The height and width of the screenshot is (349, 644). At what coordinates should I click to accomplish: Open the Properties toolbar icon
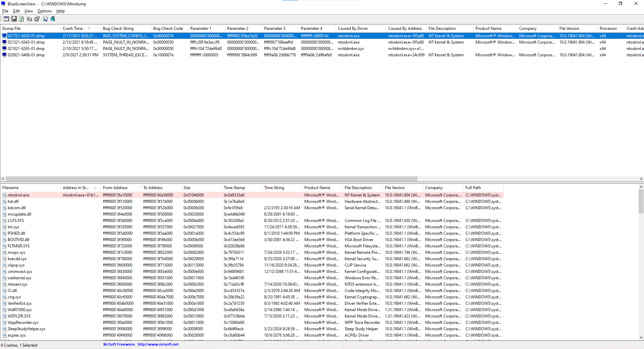(x=37, y=19)
